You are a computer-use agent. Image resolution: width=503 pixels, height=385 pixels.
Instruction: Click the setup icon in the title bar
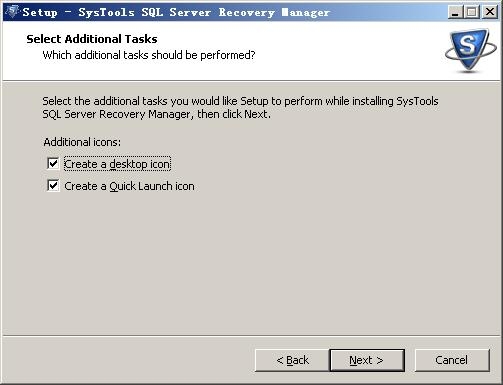click(12, 12)
